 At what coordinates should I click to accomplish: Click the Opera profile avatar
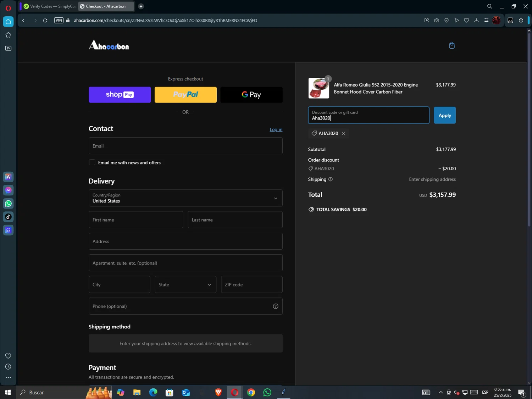(497, 21)
